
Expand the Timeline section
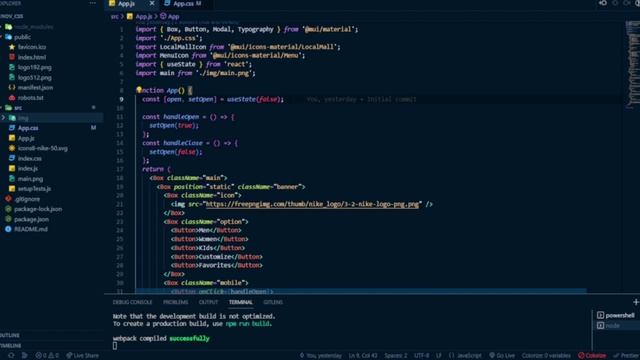(x=11, y=346)
